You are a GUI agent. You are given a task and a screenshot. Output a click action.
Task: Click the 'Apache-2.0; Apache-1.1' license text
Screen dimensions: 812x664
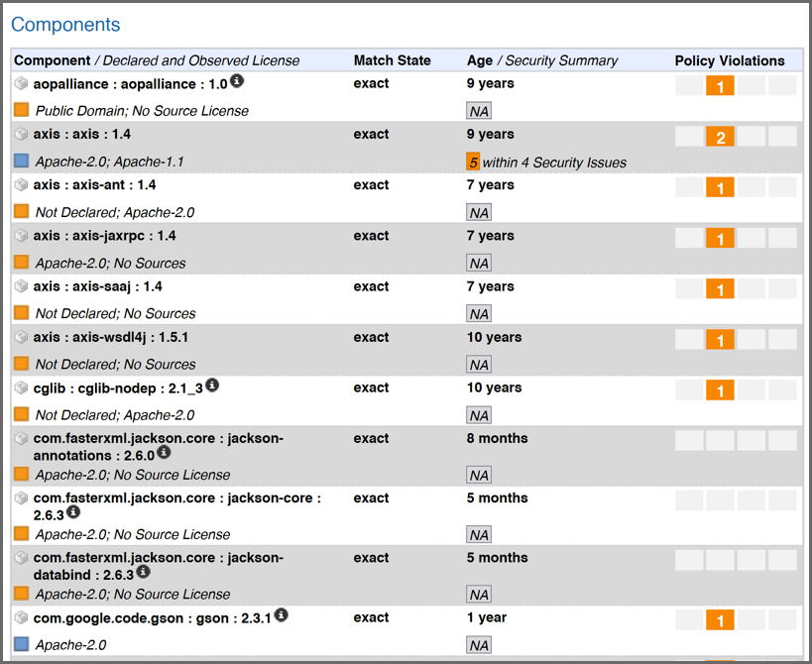click(109, 162)
